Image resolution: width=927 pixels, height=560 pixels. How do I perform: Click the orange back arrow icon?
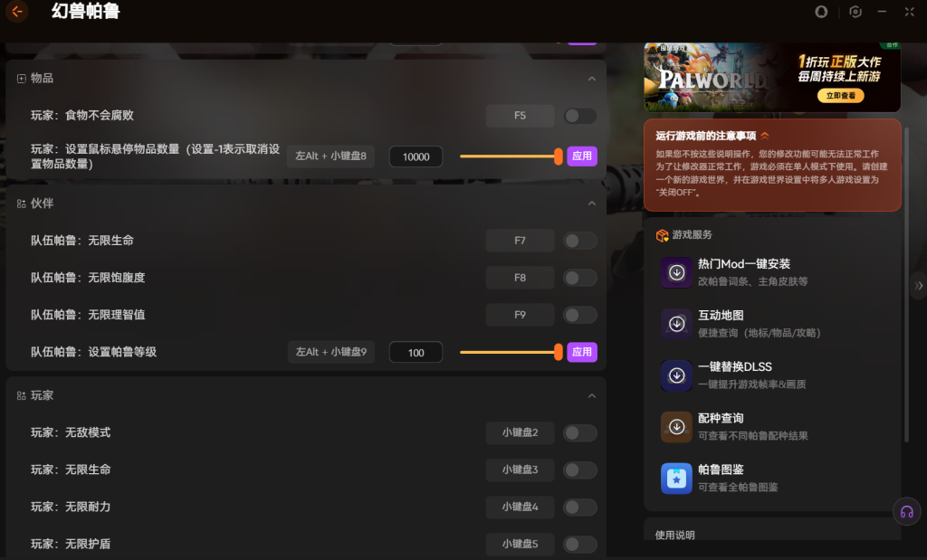pos(16,12)
